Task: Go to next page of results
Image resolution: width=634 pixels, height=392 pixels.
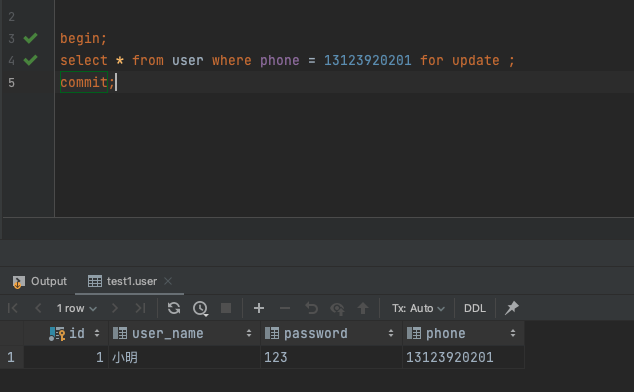Action: (x=115, y=308)
